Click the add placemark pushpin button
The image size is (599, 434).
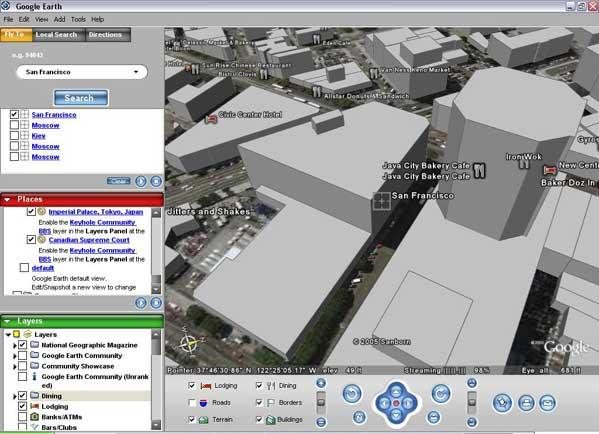(502, 403)
